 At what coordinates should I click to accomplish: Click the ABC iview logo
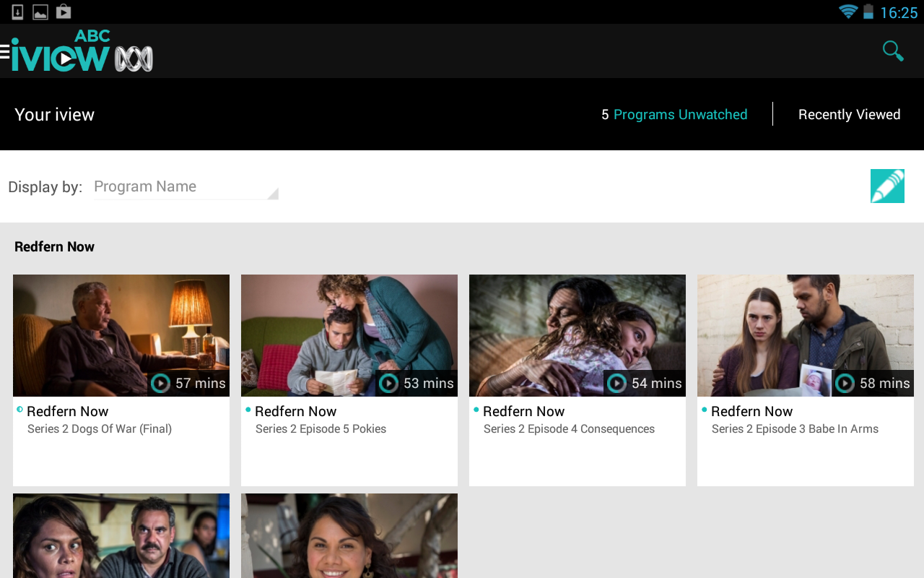pyautogui.click(x=79, y=51)
